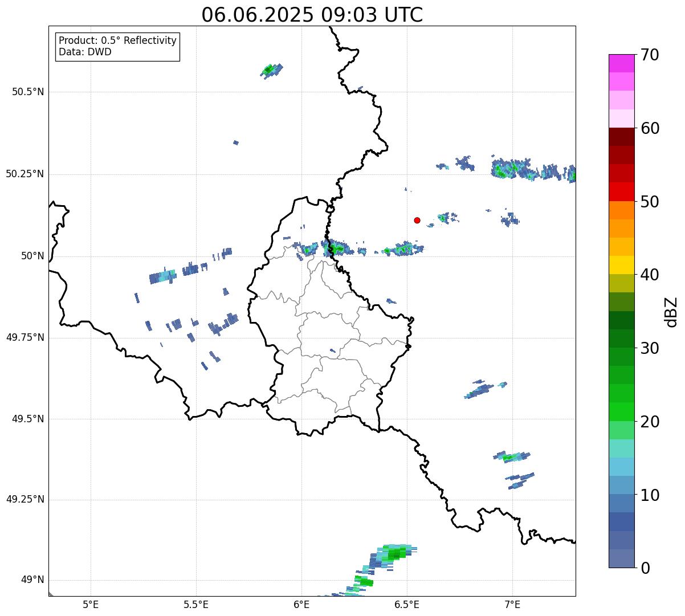
Task: Click the red station marker dot
Action: point(417,220)
